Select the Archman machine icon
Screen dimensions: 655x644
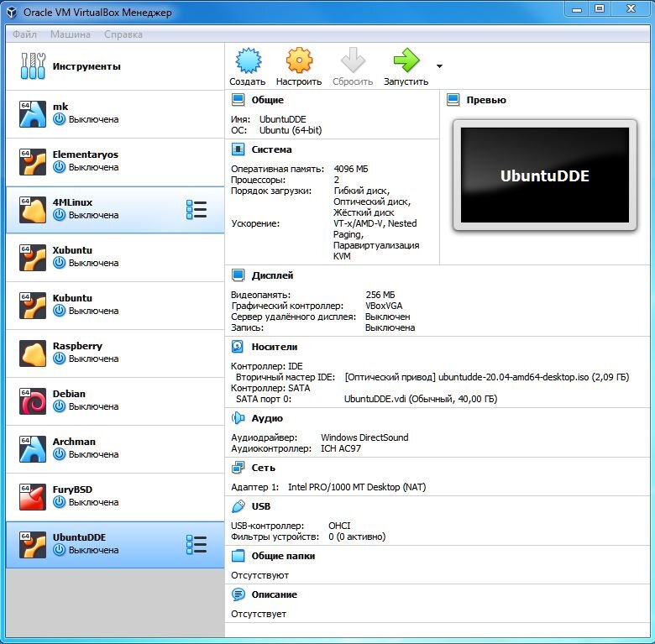point(33,449)
